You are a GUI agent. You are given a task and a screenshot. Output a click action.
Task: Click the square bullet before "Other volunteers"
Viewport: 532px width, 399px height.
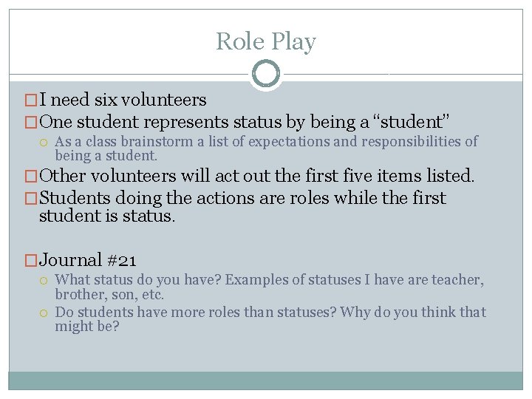click(31, 177)
